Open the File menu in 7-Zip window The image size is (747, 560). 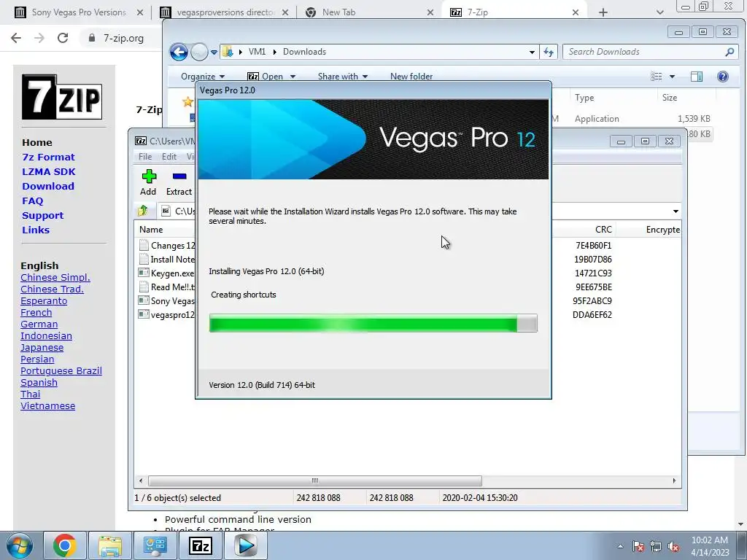point(145,157)
